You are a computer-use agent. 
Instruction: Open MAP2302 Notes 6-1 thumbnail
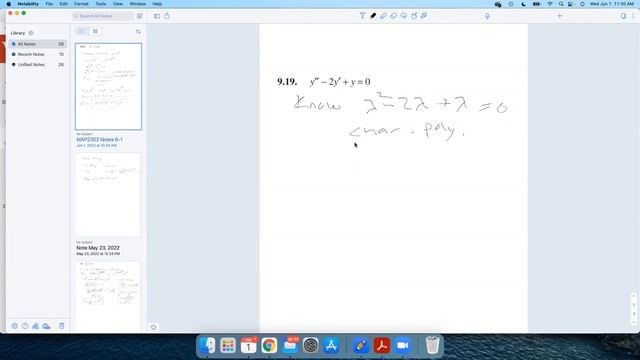pos(109,87)
